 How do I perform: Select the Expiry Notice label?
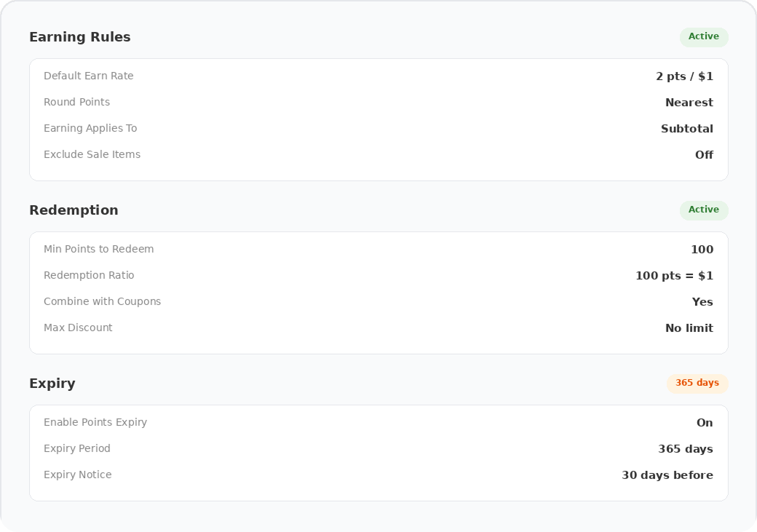coord(78,475)
